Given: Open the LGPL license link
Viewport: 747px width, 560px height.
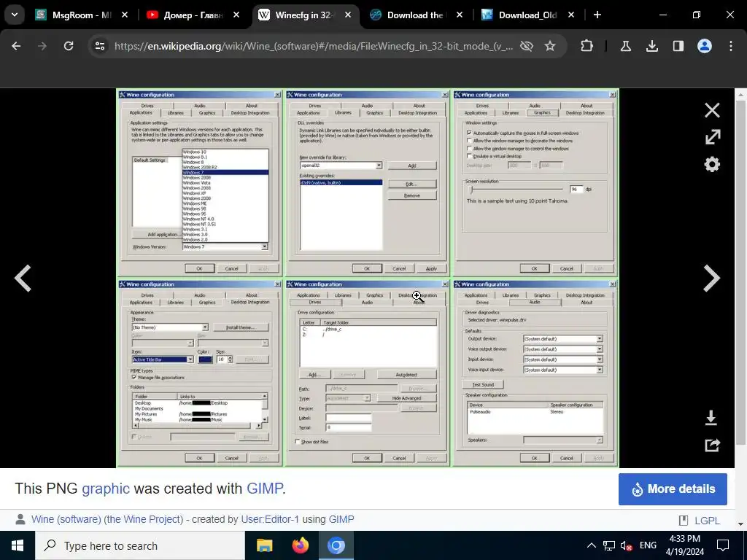Looking at the screenshot, I should pos(707,521).
